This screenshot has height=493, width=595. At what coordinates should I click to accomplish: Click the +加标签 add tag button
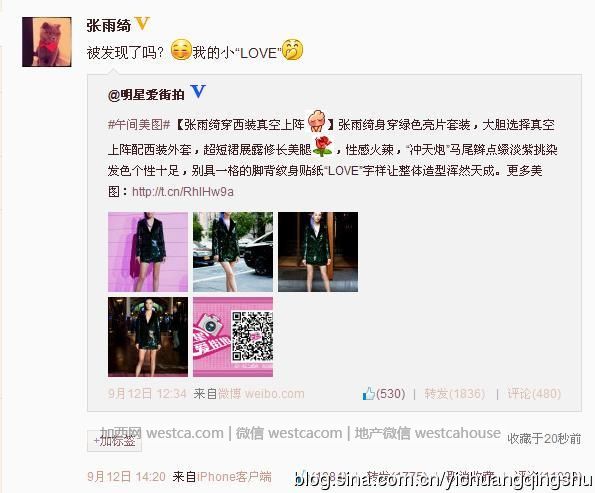pyautogui.click(x=115, y=441)
